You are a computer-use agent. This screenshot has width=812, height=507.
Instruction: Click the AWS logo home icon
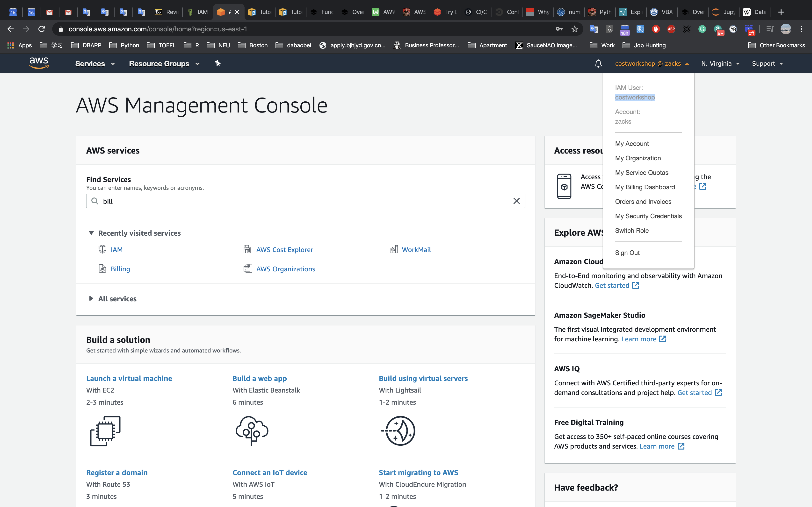coord(39,63)
